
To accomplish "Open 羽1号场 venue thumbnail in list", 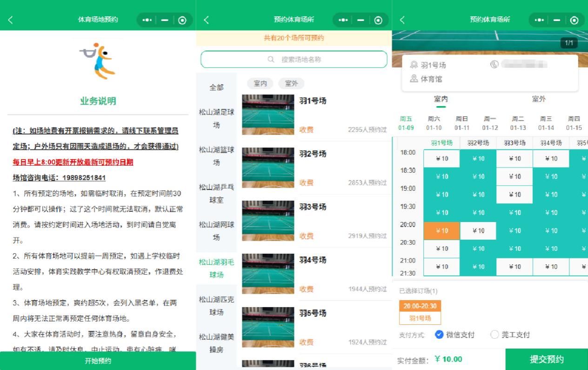I will pyautogui.click(x=268, y=115).
